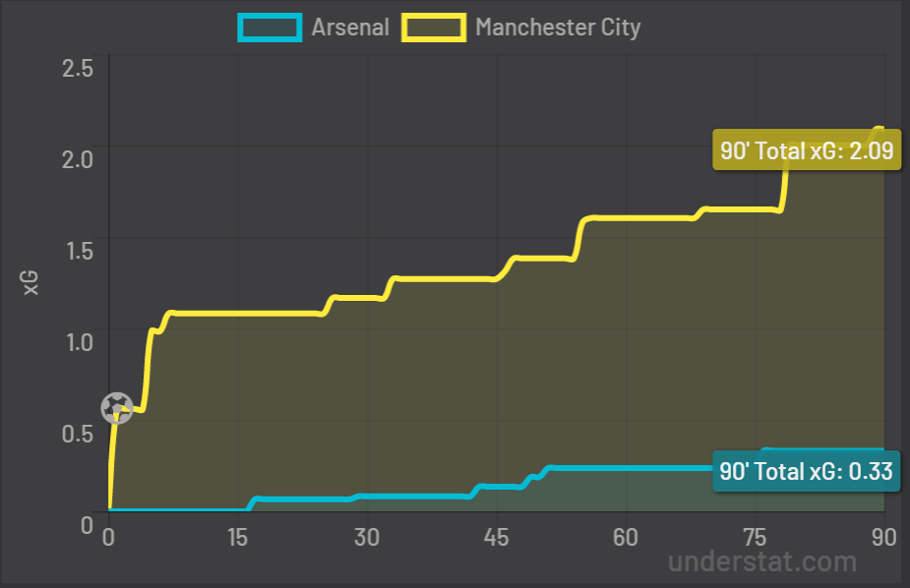Pick the 45 minute mark on x-axis
This screenshot has width=910, height=588.
(x=496, y=537)
